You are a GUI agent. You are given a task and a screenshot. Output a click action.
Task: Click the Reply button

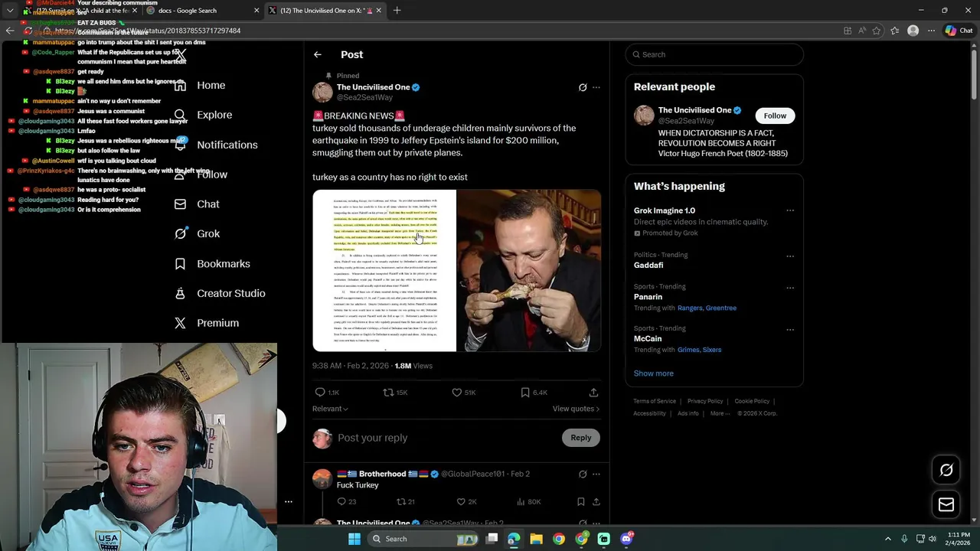tap(581, 438)
